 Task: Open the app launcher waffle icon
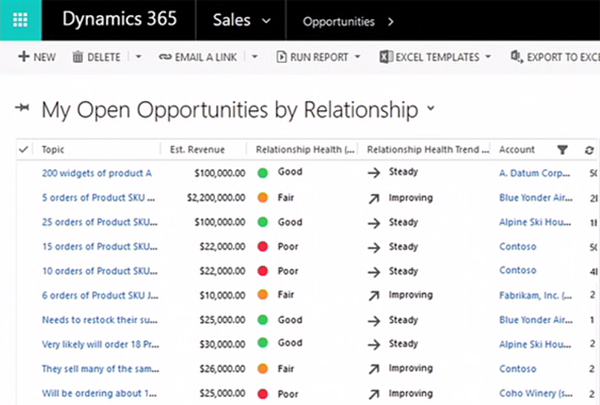[x=21, y=19]
